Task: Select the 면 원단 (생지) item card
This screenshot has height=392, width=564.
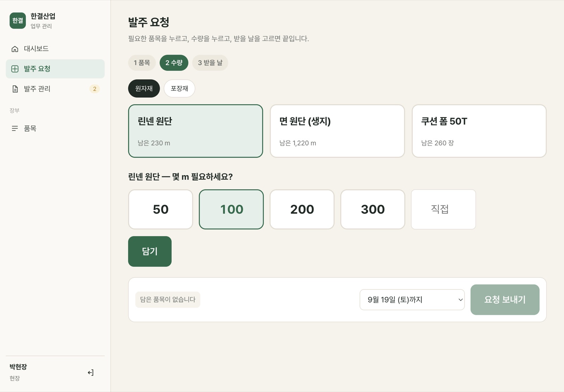Action: 337,131
